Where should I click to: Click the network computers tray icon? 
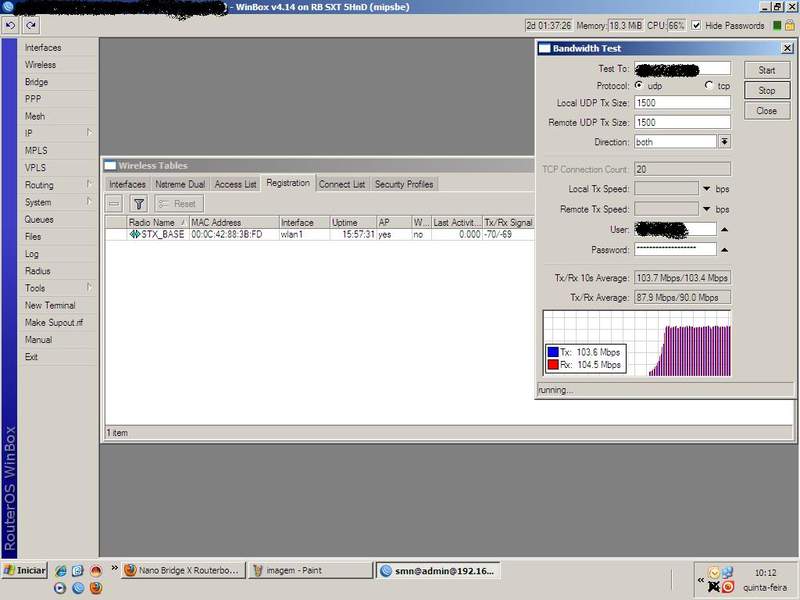tap(728, 572)
